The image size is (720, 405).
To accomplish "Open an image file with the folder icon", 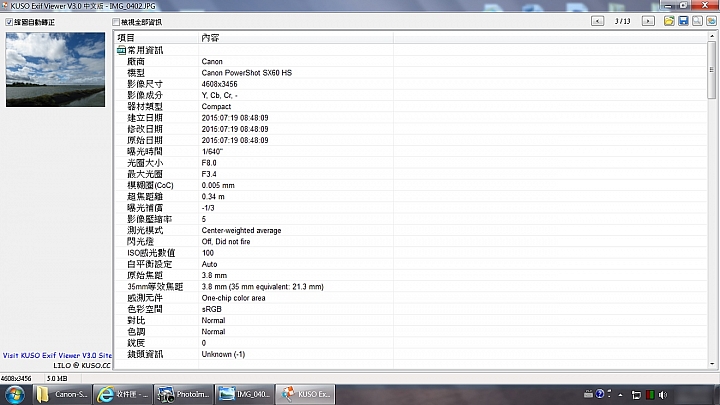I will click(669, 21).
